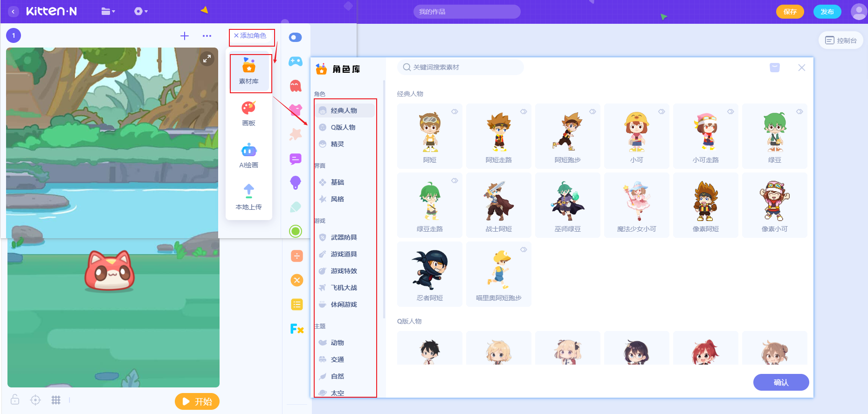Select the pen drawing block category
The height and width of the screenshot is (414, 868).
pos(296,207)
